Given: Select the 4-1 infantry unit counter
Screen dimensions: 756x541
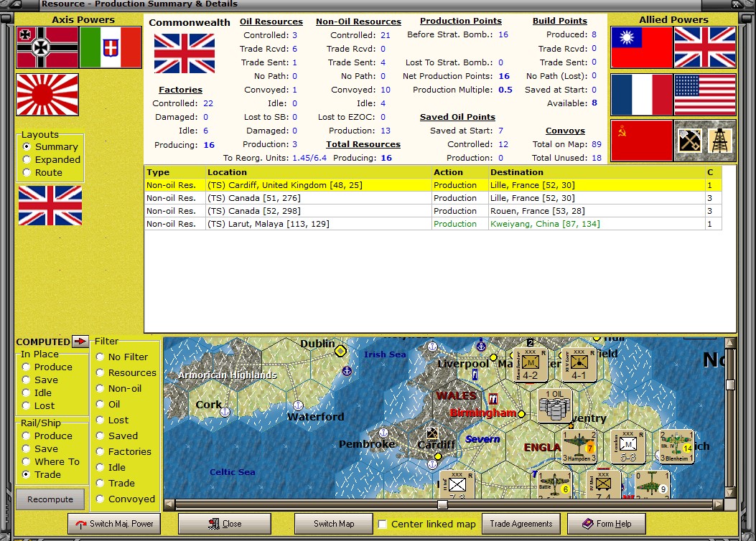Looking at the screenshot, I should coord(579,364).
